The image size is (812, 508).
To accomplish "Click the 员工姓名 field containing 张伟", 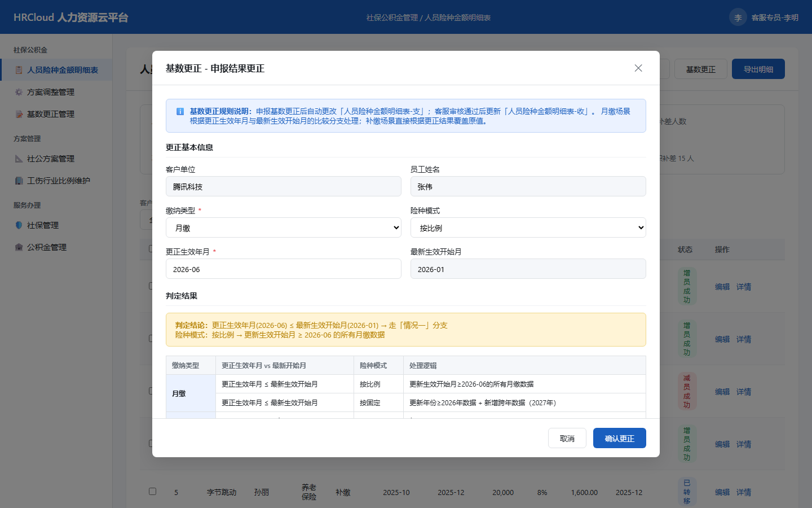I will tap(528, 187).
